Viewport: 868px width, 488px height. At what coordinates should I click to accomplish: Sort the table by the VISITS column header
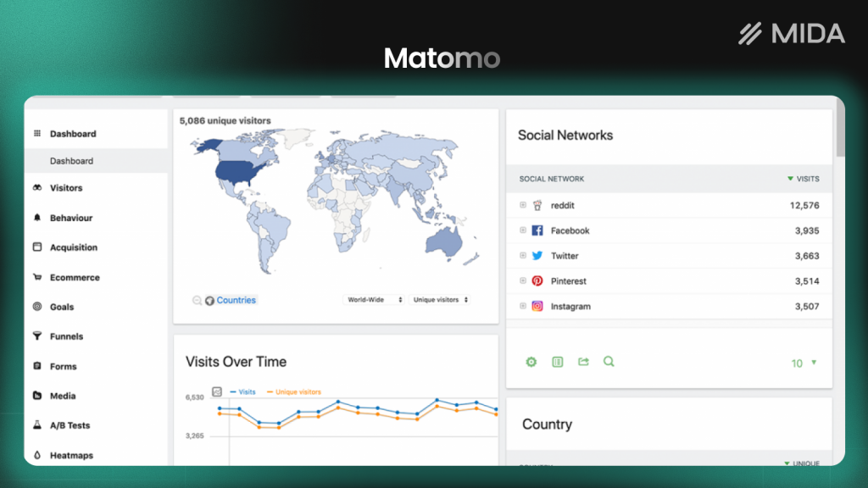point(804,179)
